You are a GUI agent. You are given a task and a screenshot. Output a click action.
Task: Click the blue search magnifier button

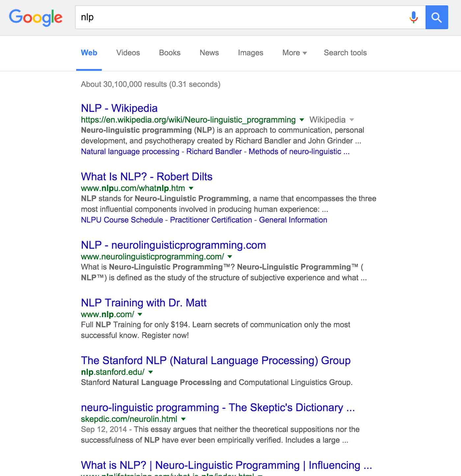pyautogui.click(x=437, y=17)
